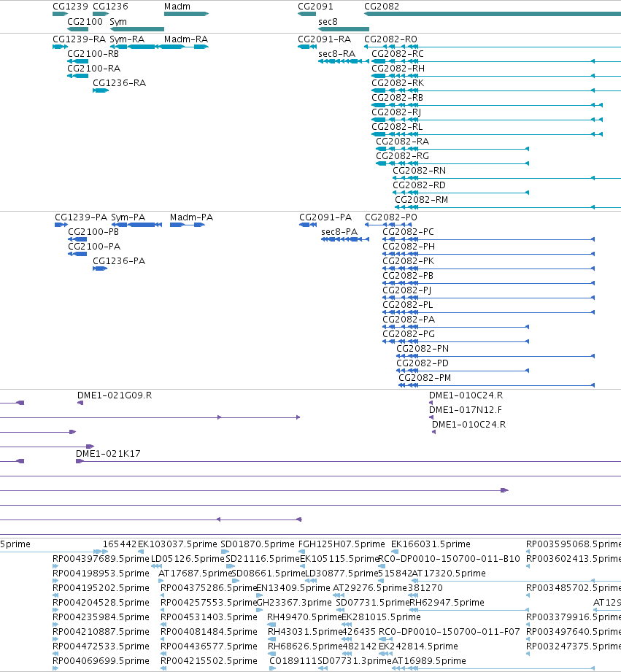Select the CG1236 gene label
621x672 pixels.
coord(110,7)
